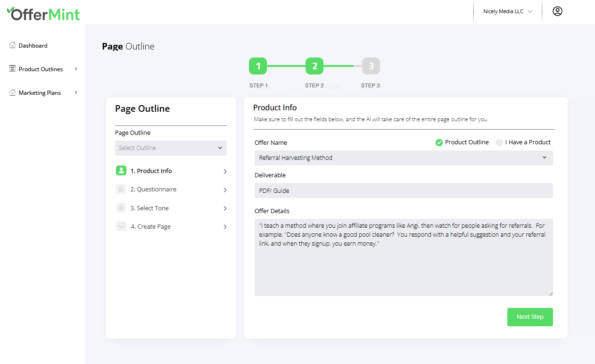This screenshot has height=364, width=595.
Task: Click the OfferMint logo
Action: click(43, 14)
